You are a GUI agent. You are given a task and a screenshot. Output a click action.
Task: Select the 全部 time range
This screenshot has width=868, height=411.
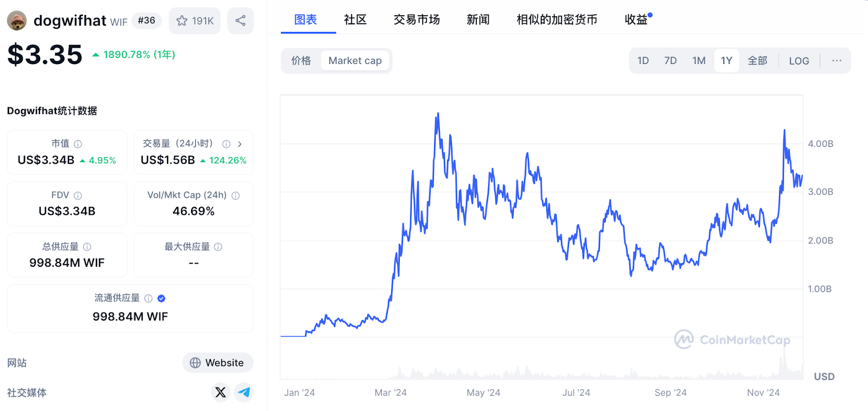(x=757, y=61)
